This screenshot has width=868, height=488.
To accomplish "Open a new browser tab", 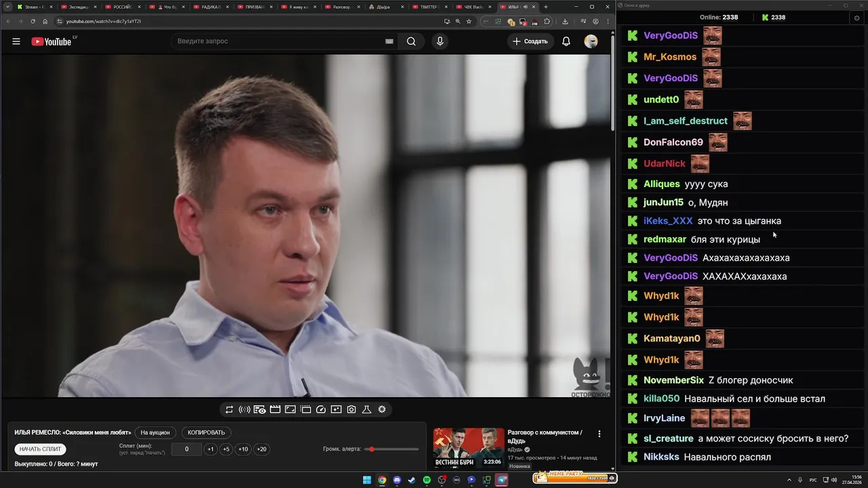I will point(546,7).
